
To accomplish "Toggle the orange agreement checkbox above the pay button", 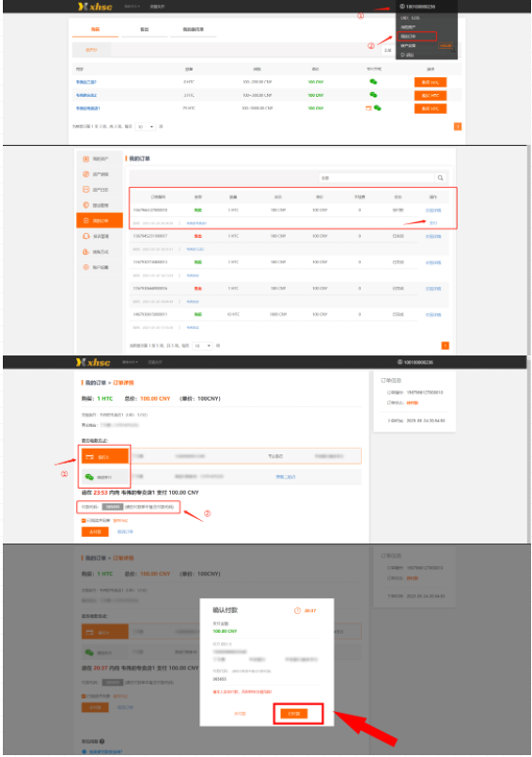I will 84,520.
